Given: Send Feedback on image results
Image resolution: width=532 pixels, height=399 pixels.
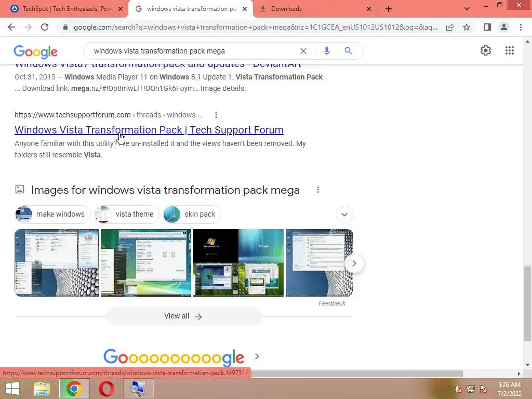Looking at the screenshot, I should click(332, 303).
